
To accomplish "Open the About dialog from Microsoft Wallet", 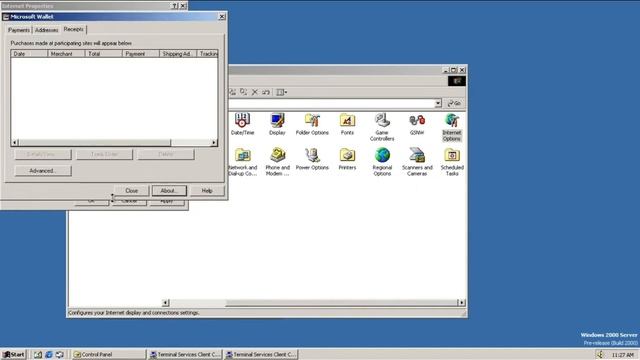I will (x=169, y=191).
